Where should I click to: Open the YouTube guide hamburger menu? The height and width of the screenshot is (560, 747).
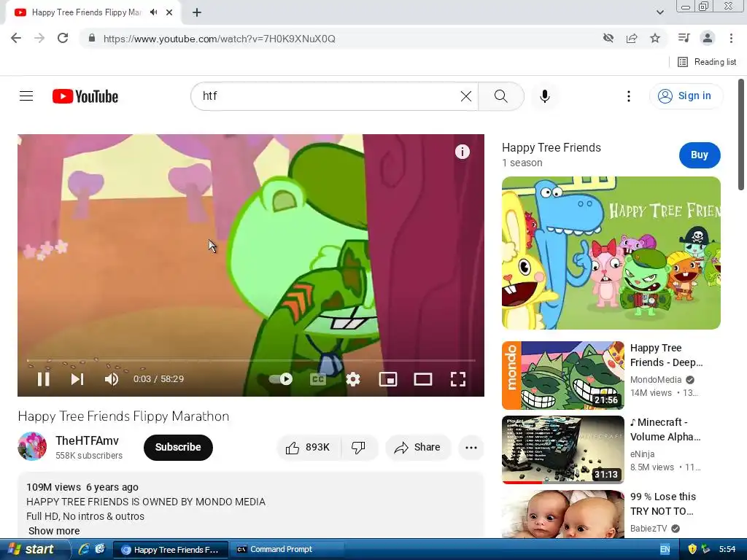(x=26, y=96)
